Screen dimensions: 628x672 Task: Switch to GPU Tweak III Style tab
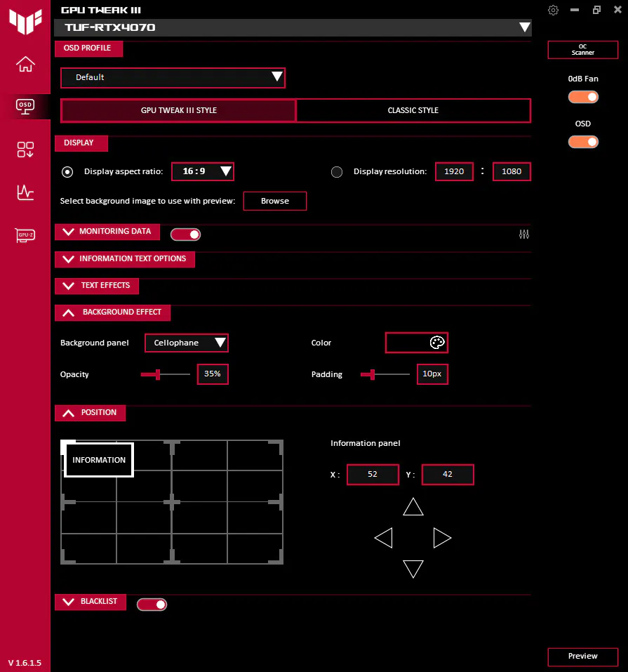179,110
